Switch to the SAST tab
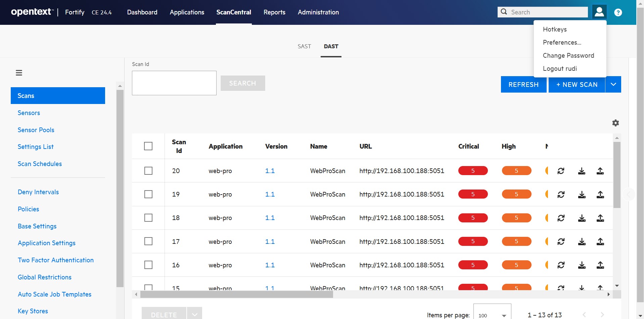Image resolution: width=644 pixels, height=319 pixels. [x=304, y=47]
